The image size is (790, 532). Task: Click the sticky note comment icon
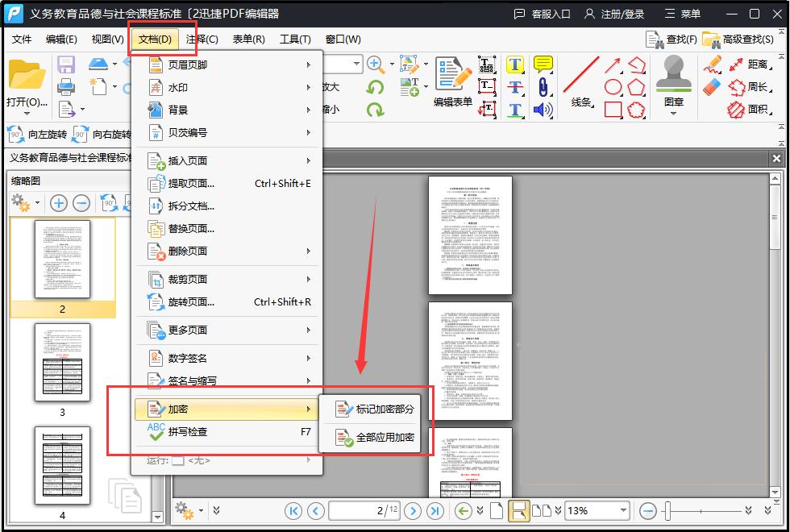tap(543, 64)
